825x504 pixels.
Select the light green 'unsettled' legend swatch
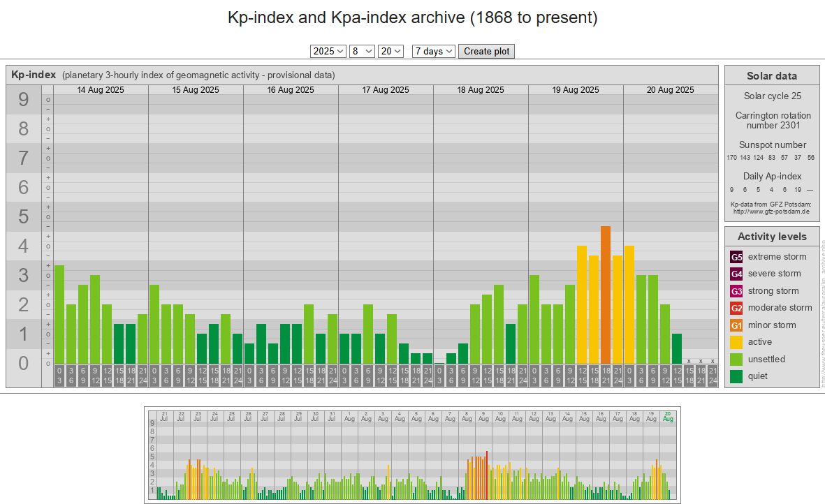tap(736, 360)
